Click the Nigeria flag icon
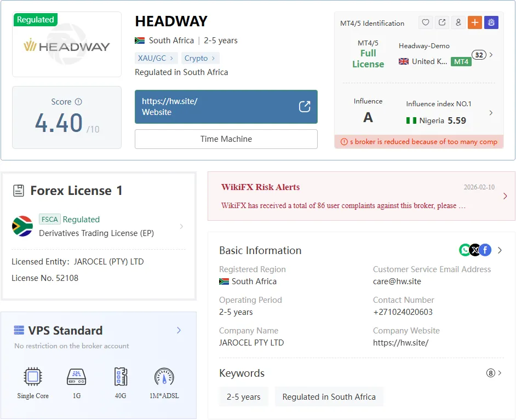Image resolution: width=516 pixels, height=420 pixels. 411,120
